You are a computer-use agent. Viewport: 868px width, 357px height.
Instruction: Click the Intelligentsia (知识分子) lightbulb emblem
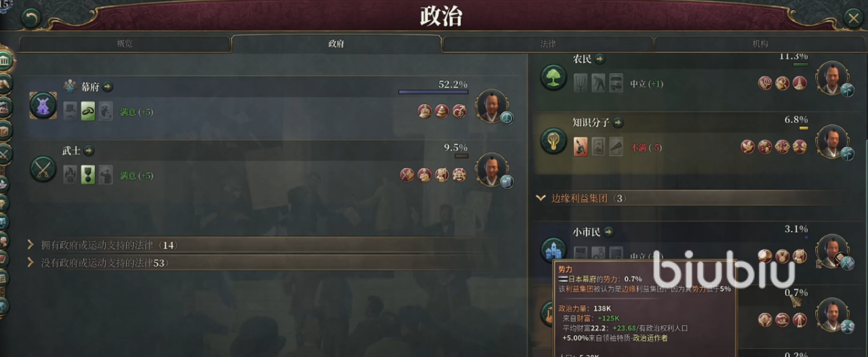pos(553,140)
